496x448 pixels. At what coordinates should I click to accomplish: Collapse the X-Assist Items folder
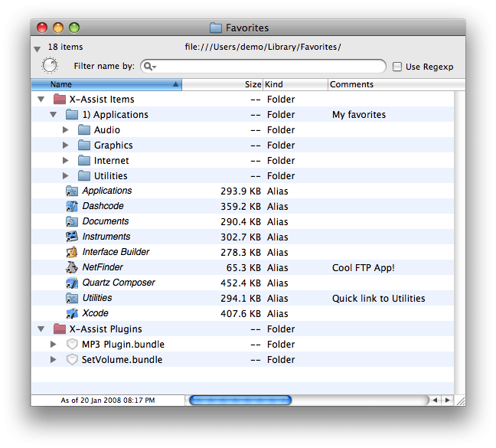41,99
